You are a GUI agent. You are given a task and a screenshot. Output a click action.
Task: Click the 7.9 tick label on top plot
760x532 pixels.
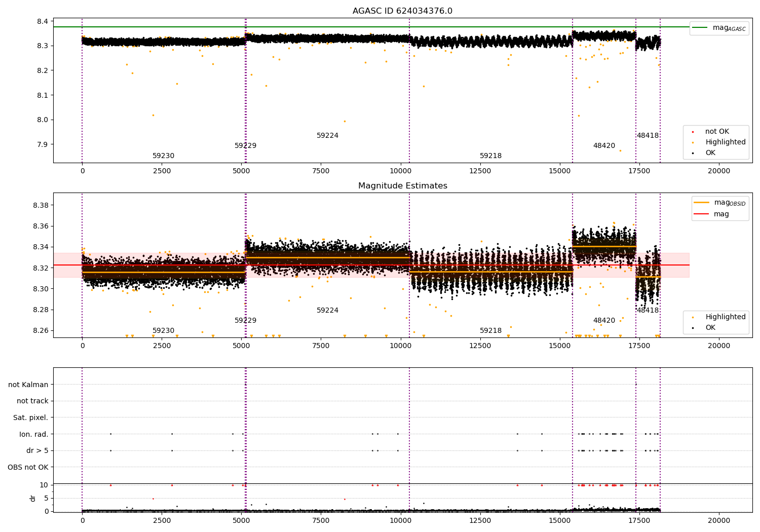[x=43, y=144]
